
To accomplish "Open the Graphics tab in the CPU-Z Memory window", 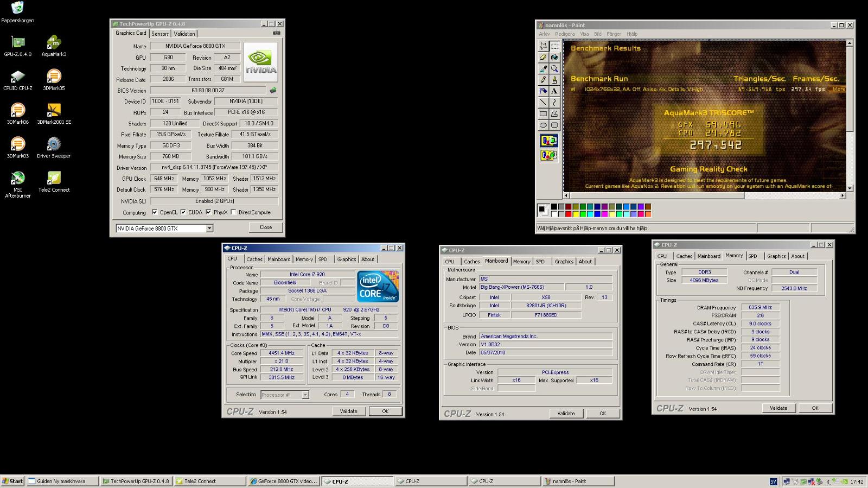I will [776, 256].
